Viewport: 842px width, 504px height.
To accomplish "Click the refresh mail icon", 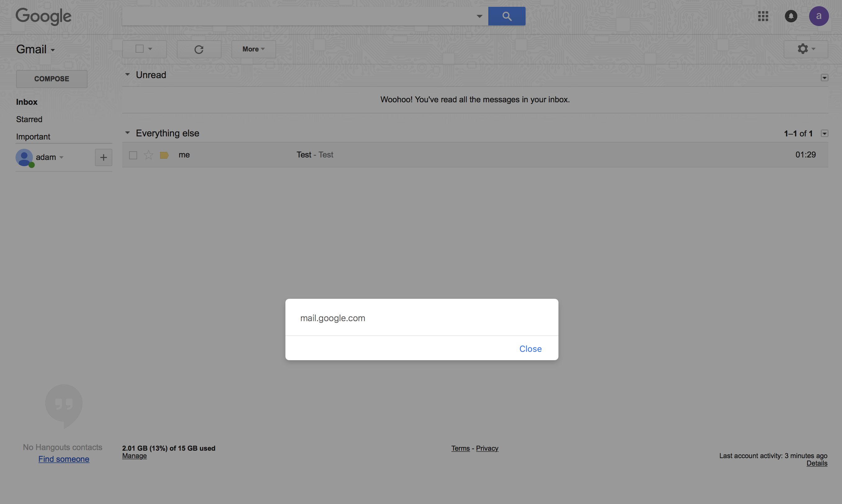I will coord(199,49).
